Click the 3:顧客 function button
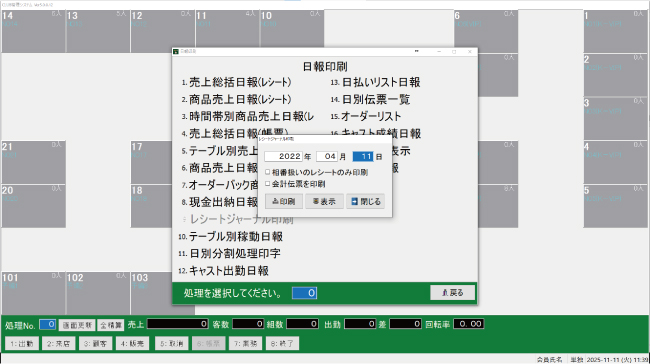This screenshot has width=650, height=364. click(95, 343)
